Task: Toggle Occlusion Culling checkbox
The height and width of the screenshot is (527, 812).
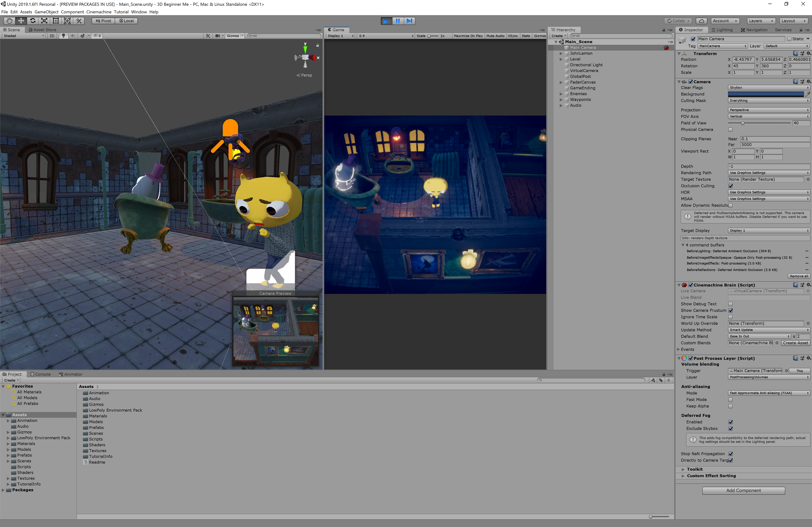Action: (730, 186)
